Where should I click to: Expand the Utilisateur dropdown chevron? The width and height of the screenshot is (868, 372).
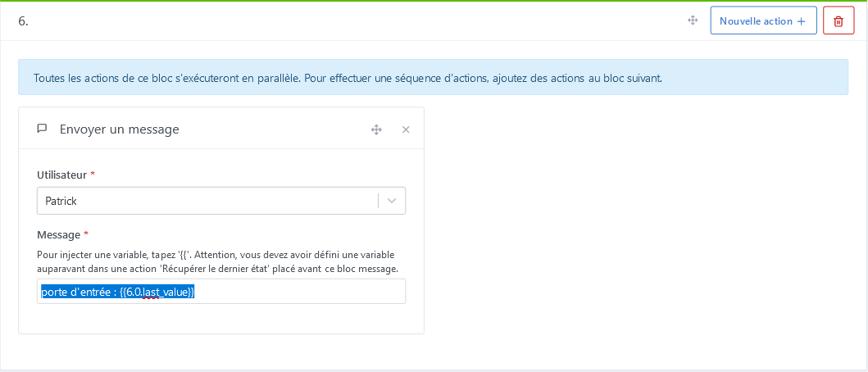tap(392, 201)
